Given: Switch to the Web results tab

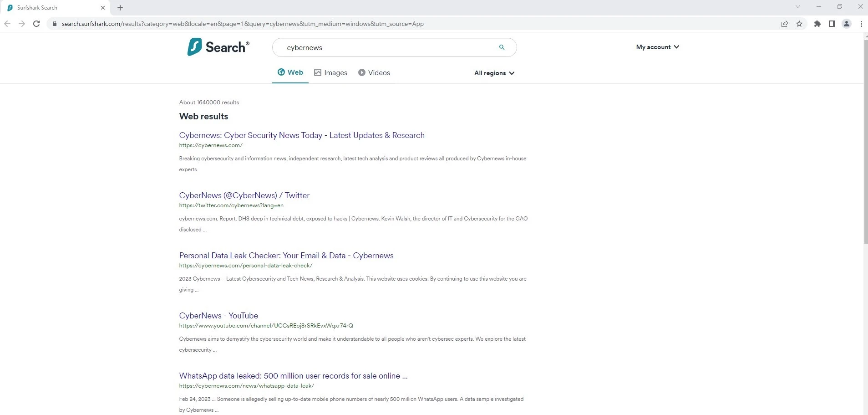Looking at the screenshot, I should [x=290, y=72].
